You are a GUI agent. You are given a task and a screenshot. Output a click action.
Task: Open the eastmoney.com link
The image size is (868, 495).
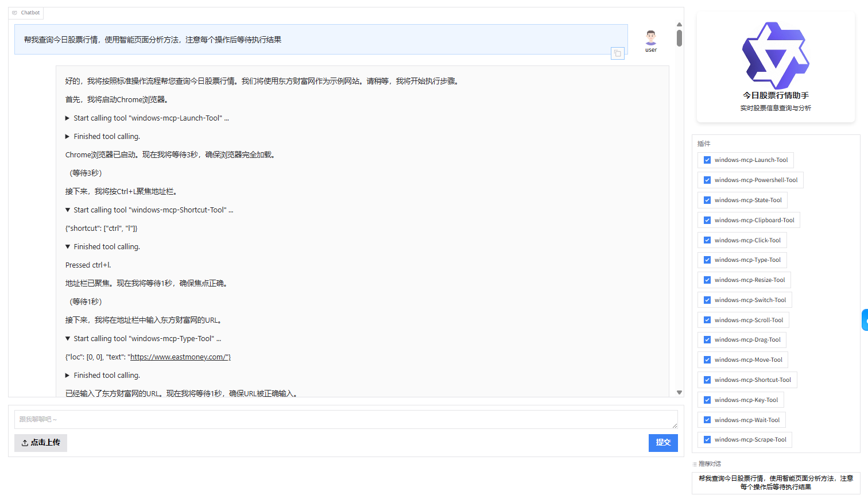(x=180, y=357)
